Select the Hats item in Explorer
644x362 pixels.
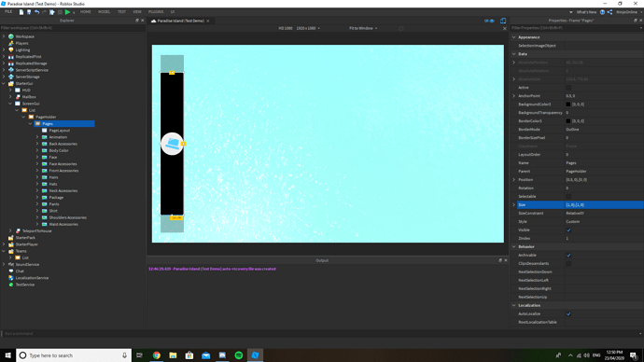53,184
